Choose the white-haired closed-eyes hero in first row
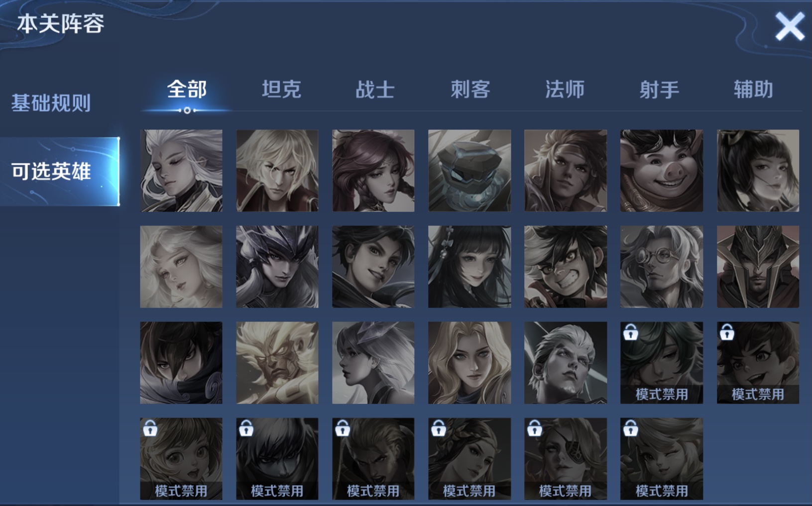 click(x=181, y=171)
